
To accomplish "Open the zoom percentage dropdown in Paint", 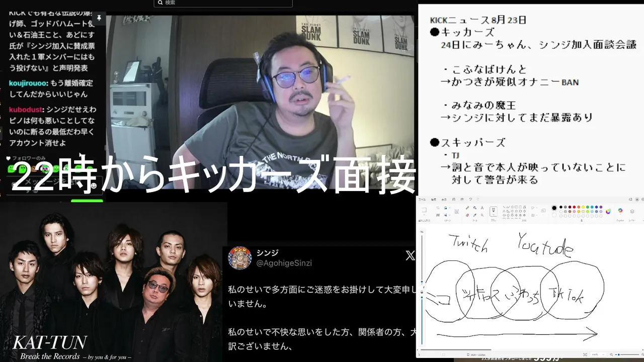I will coord(598,354).
